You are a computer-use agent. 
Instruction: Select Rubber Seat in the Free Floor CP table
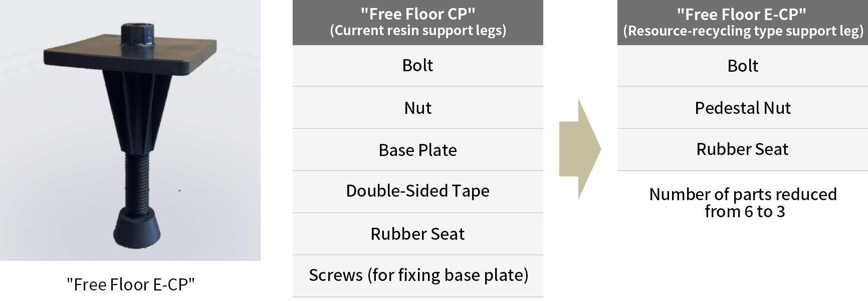[418, 234]
